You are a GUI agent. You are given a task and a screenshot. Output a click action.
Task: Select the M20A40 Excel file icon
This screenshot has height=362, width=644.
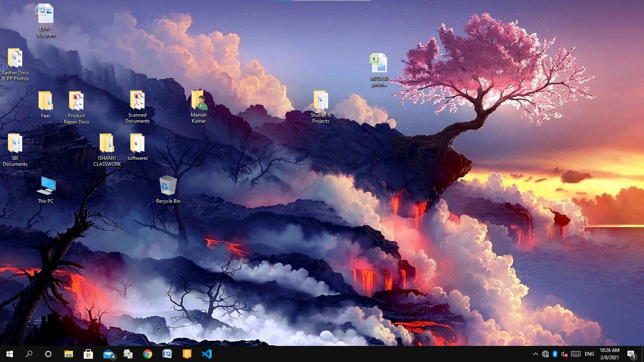[379, 63]
